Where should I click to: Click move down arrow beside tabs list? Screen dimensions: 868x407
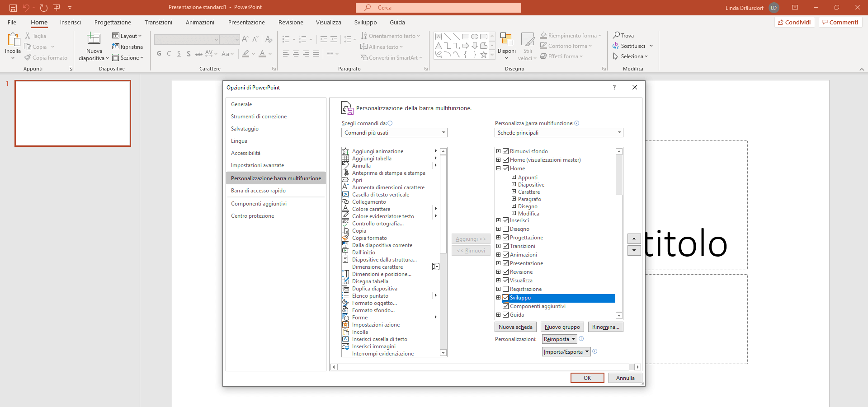pyautogui.click(x=634, y=250)
